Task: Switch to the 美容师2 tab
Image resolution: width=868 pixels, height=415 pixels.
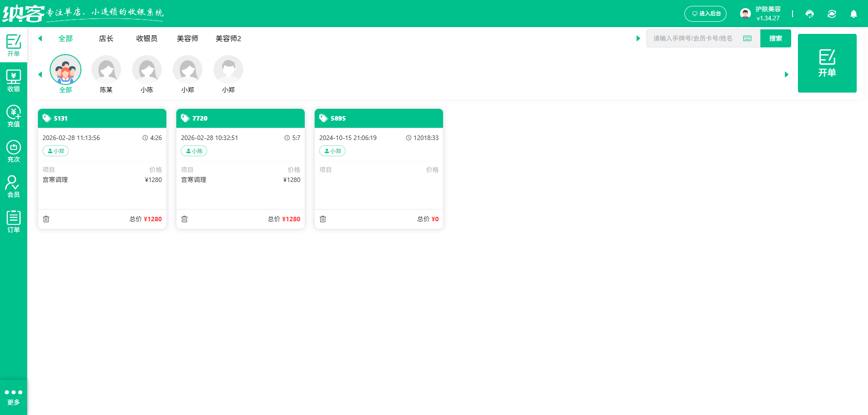Action: [228, 39]
